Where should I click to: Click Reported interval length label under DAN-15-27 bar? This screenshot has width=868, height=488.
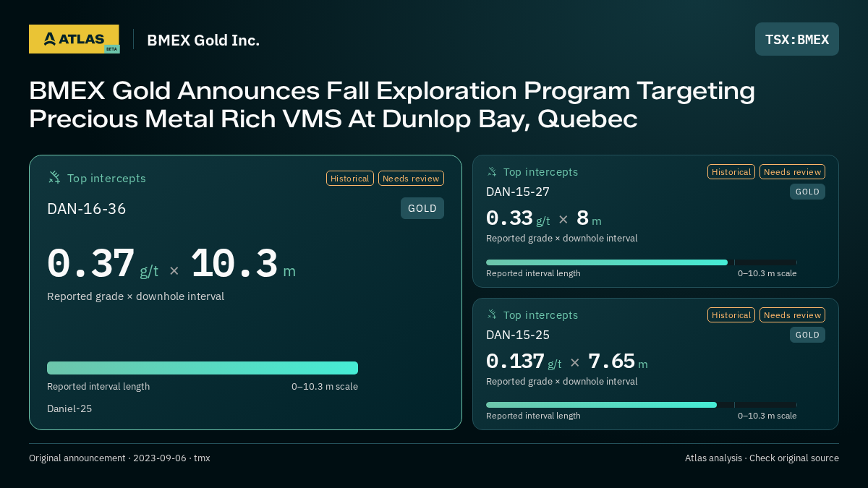click(x=533, y=273)
